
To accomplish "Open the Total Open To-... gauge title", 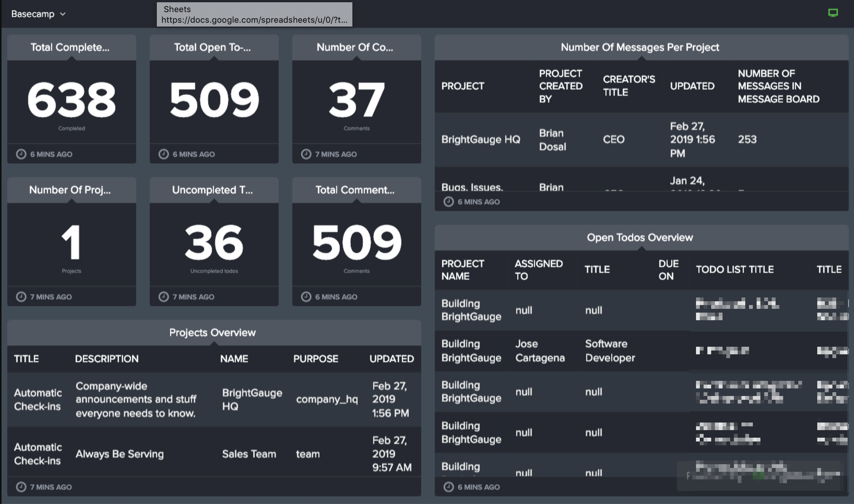I will click(x=212, y=47).
